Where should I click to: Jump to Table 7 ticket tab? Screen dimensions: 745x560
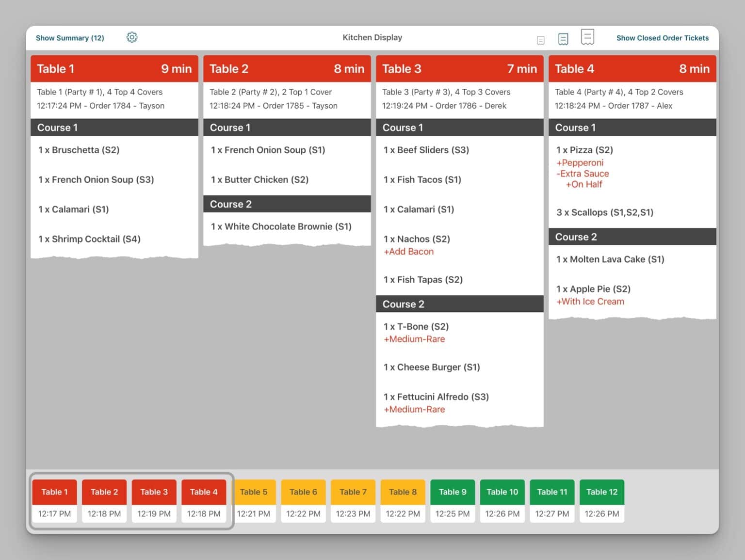353,492
